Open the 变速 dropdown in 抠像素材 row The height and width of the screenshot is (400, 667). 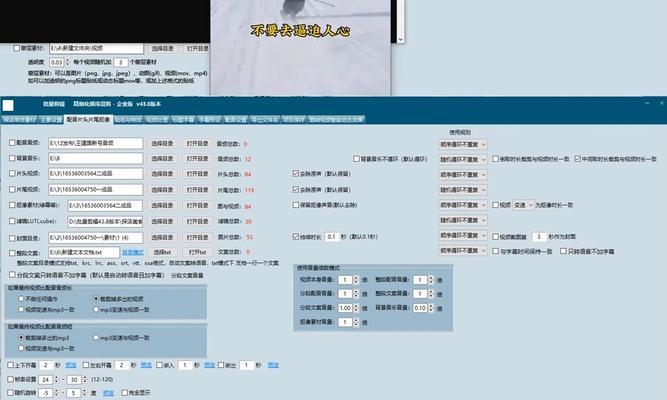523,205
